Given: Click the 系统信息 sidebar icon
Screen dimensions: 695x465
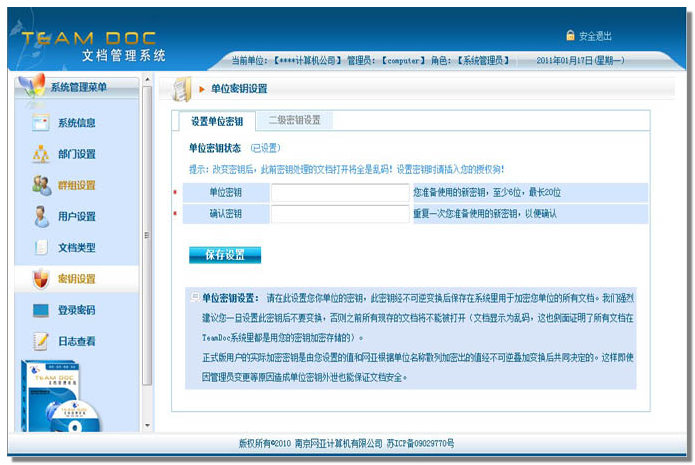Looking at the screenshot, I should 41,123.
